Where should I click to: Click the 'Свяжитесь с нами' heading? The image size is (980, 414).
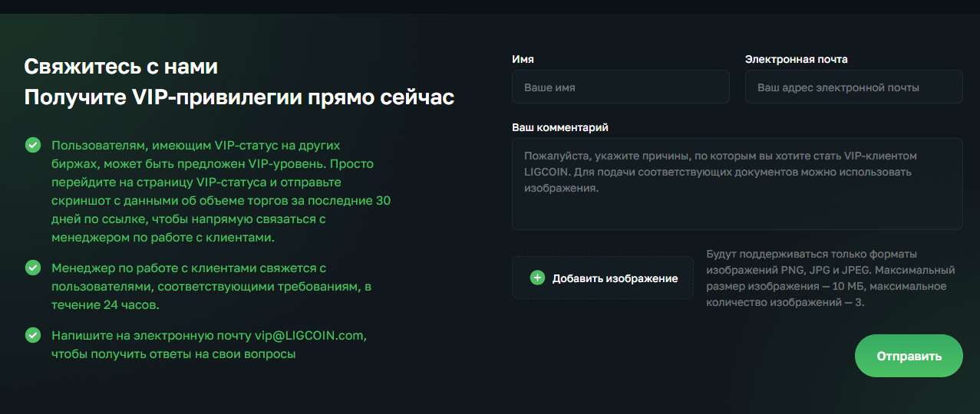pyautogui.click(x=121, y=67)
